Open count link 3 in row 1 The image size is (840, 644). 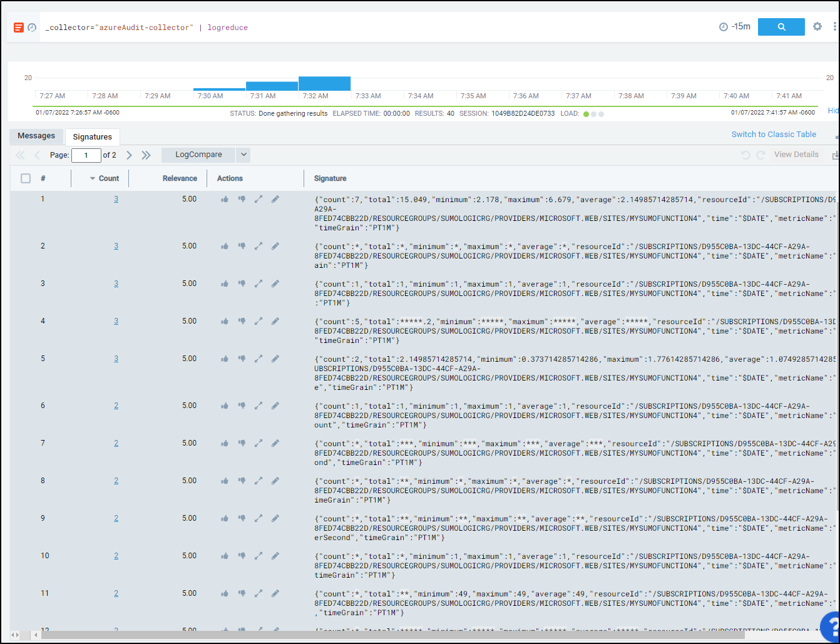[116, 199]
